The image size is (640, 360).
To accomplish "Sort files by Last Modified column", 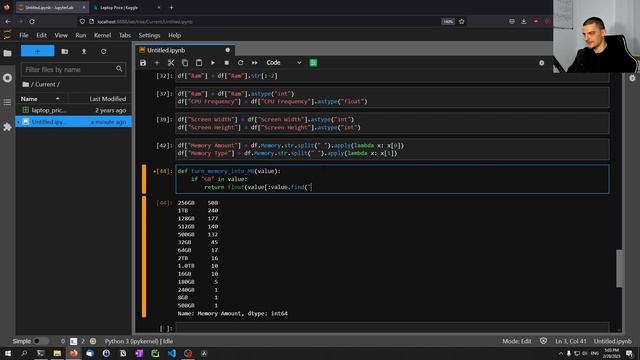I will [x=107, y=99].
